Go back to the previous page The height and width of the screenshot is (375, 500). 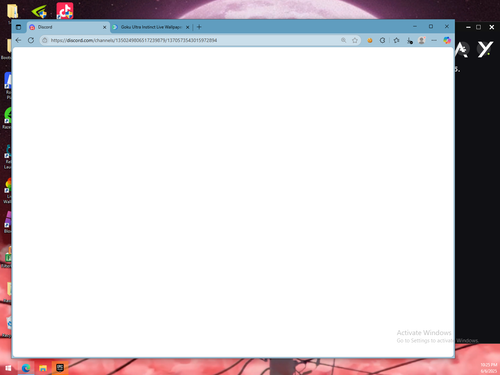tap(19, 40)
